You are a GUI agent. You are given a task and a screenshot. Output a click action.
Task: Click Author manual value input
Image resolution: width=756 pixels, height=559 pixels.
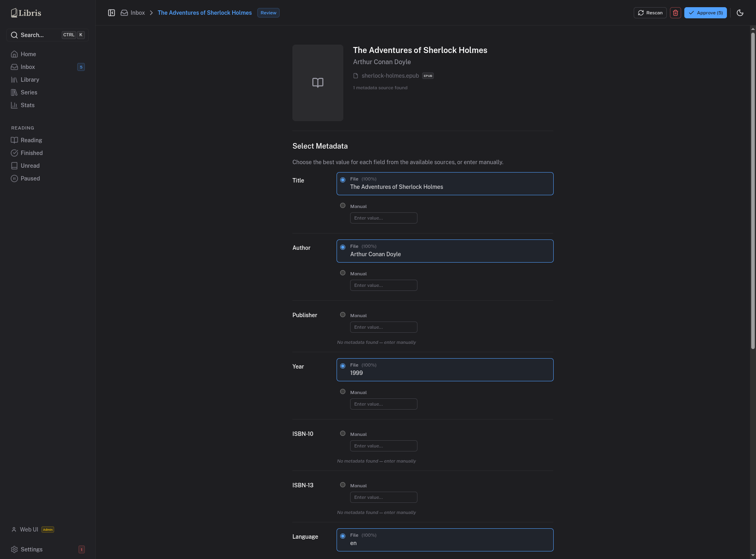point(384,285)
